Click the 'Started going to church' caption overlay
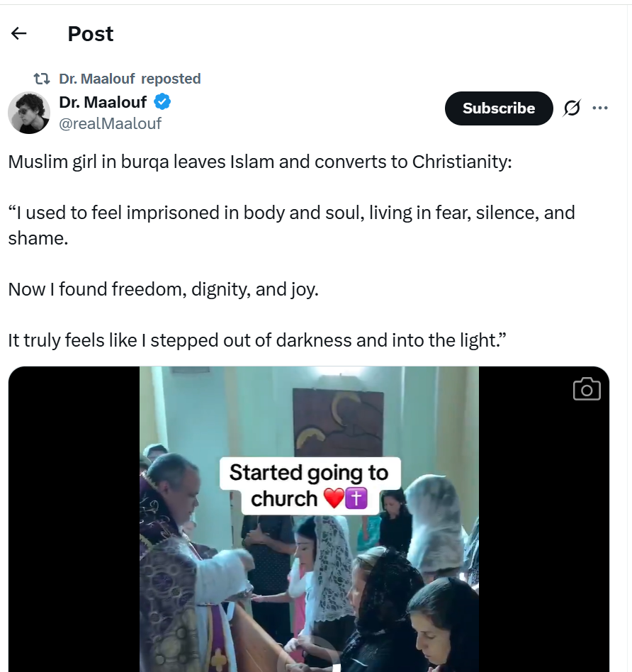632x672 pixels. pos(309,486)
